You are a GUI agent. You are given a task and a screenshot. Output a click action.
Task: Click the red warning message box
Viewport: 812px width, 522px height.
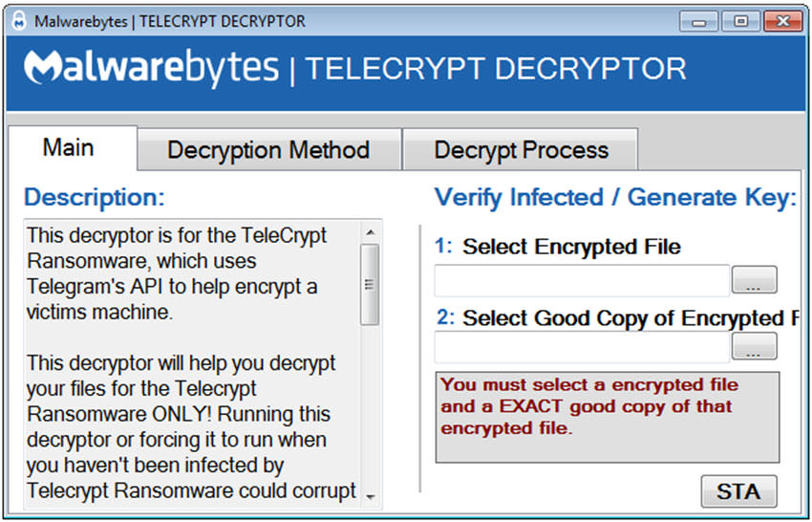[607, 417]
